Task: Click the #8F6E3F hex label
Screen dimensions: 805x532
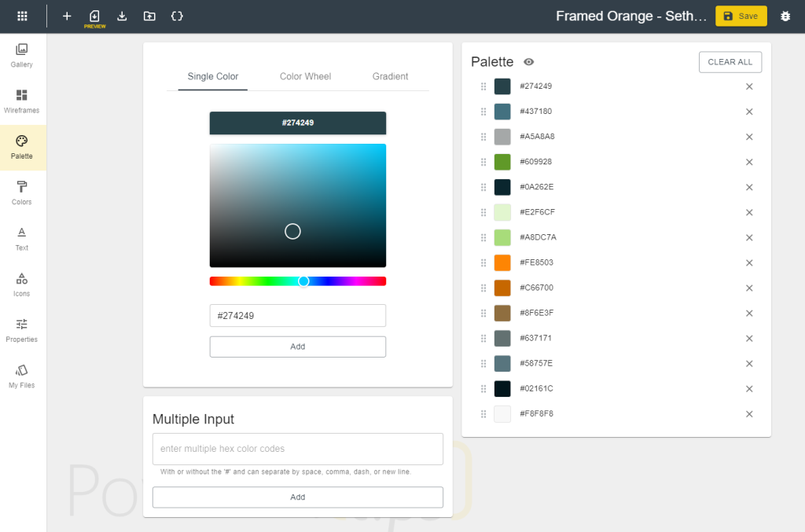Action: 536,313
